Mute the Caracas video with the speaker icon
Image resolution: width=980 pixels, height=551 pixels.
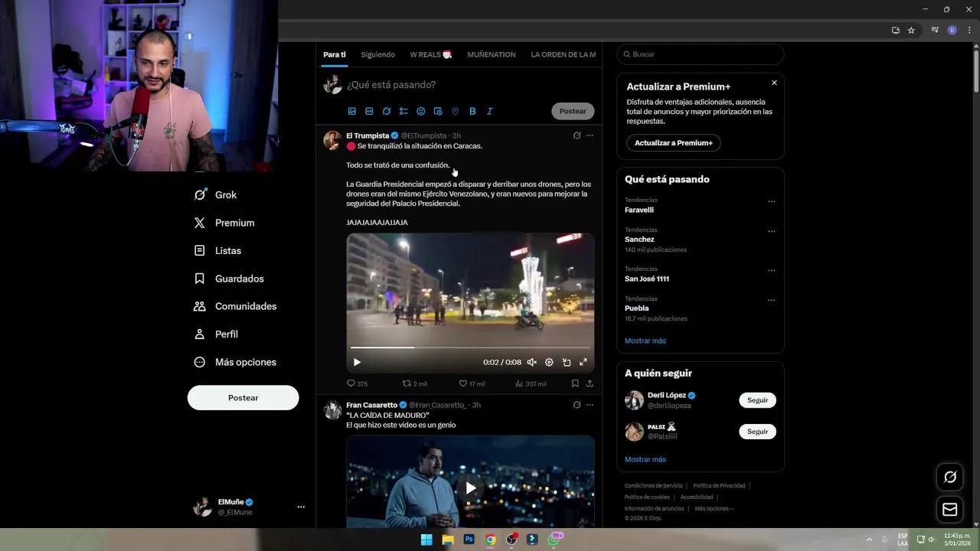531,362
